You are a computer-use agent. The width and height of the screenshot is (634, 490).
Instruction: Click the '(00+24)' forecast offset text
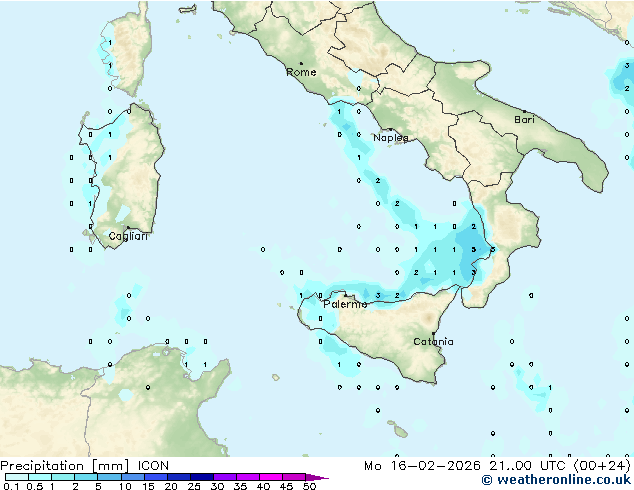[602, 466]
